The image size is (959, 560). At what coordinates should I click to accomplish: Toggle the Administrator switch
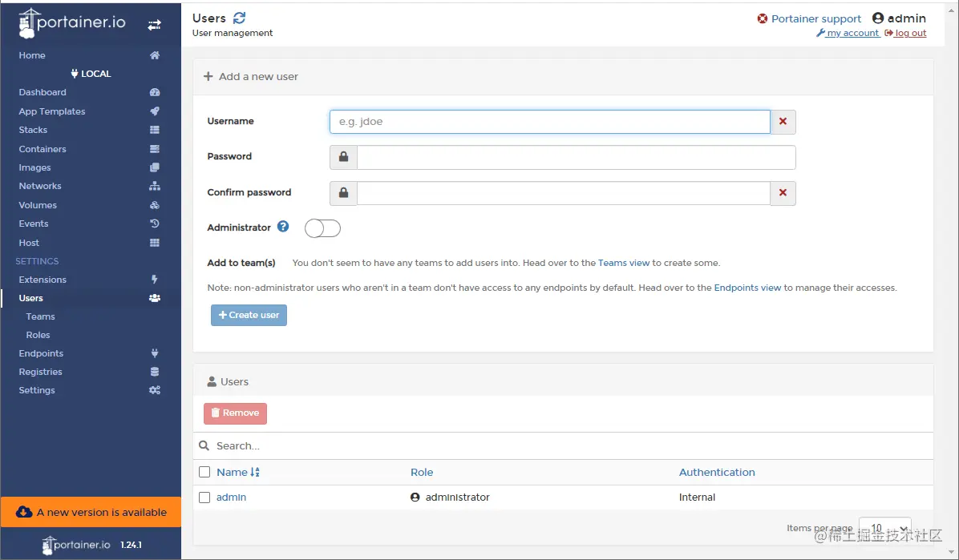click(322, 228)
